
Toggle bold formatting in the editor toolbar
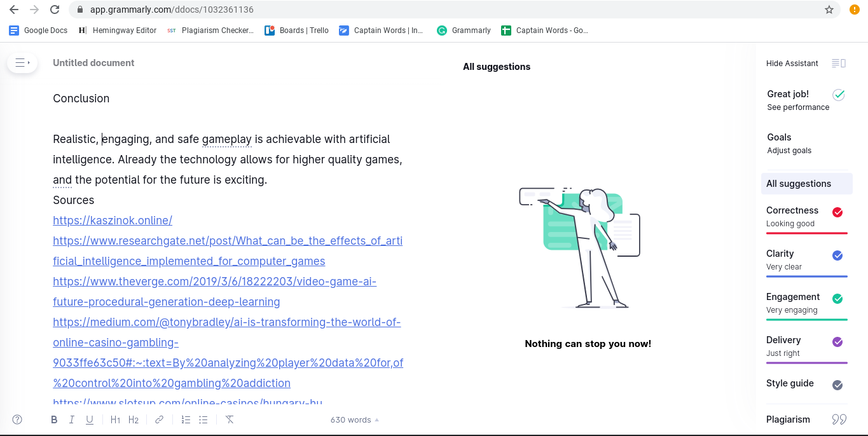[54, 419]
